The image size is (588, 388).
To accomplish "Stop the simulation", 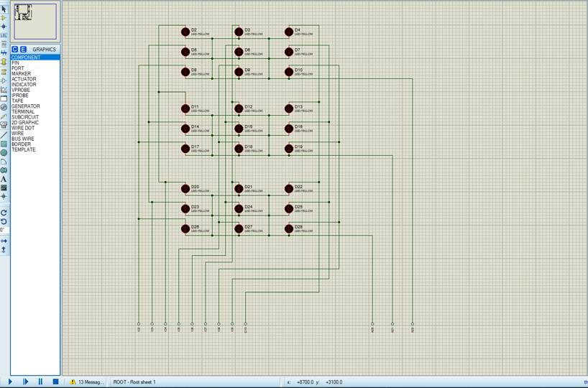I will tap(55, 382).
